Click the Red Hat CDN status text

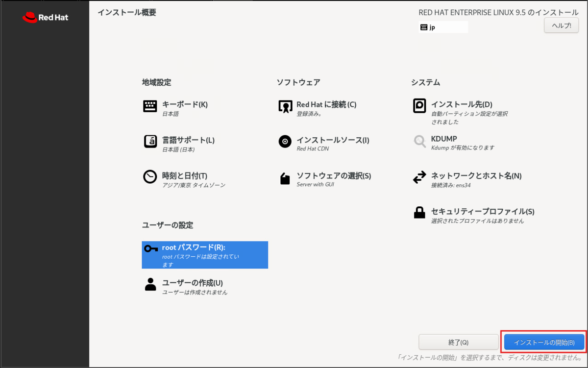pyautogui.click(x=313, y=149)
